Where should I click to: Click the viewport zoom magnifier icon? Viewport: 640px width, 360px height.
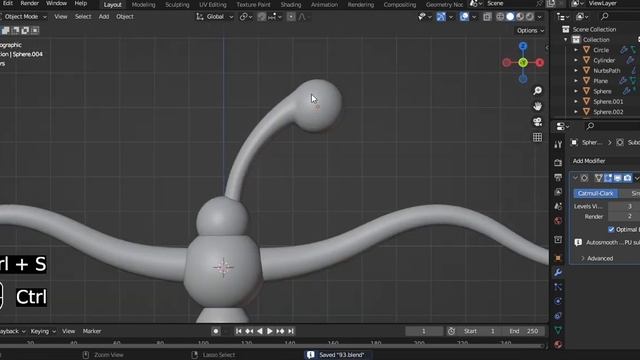coord(538,91)
